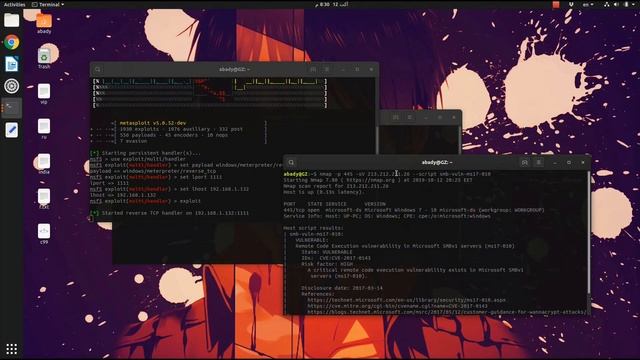Click new tab icon in small middle terminal
This screenshot has width=640, height=360.
[396, 117]
